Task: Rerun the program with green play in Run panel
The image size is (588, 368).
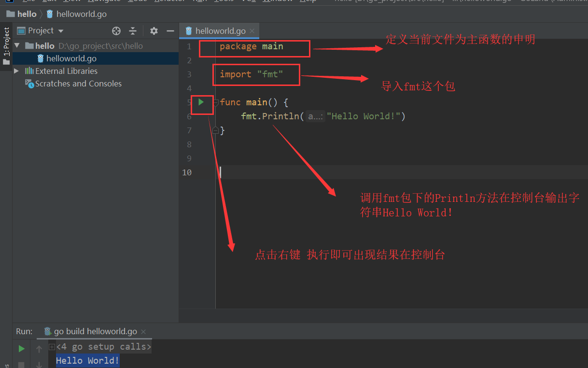Action: [x=21, y=349]
